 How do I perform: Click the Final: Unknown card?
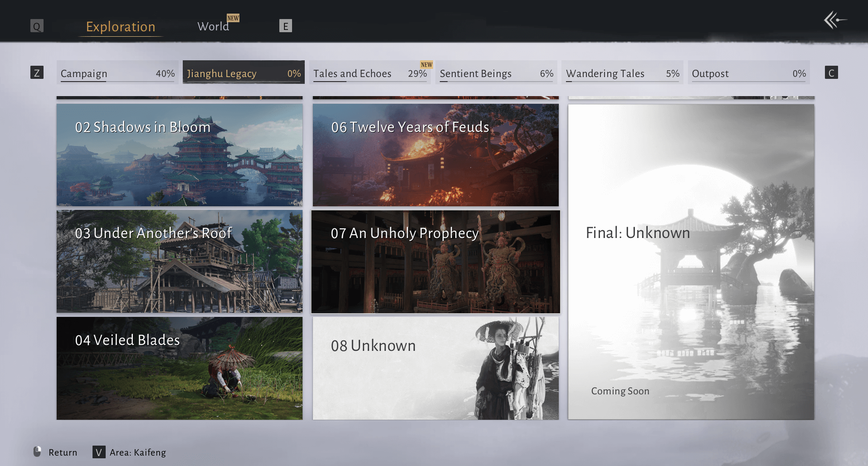[691, 262]
